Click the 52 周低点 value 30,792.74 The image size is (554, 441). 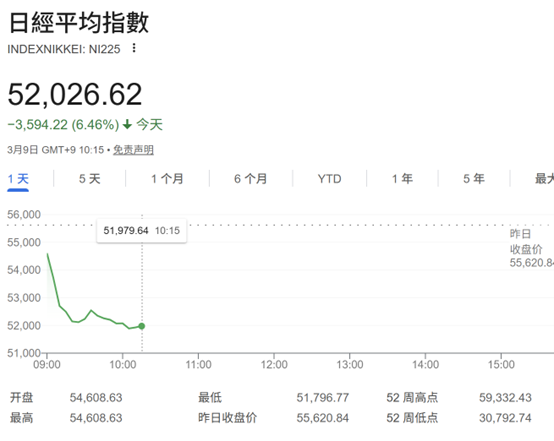[505, 418]
